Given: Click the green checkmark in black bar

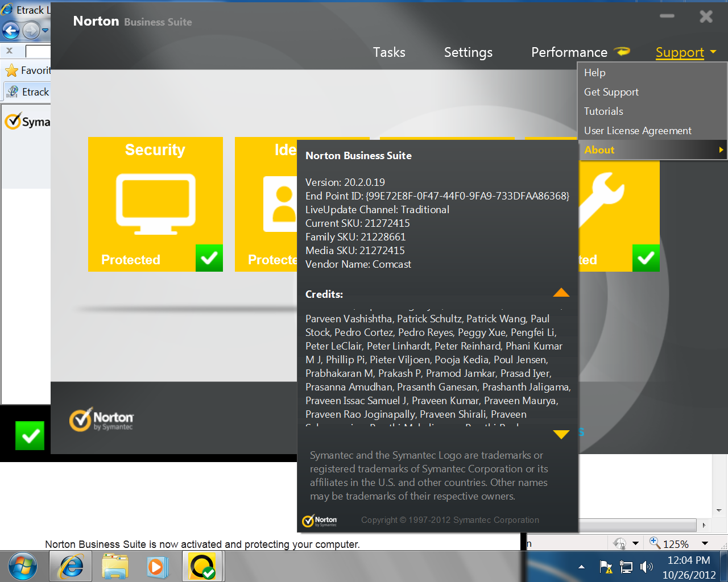Looking at the screenshot, I should coord(30,435).
